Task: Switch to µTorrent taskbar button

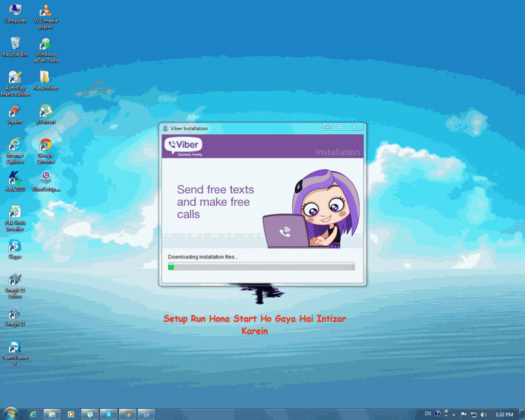Action: coord(90,414)
